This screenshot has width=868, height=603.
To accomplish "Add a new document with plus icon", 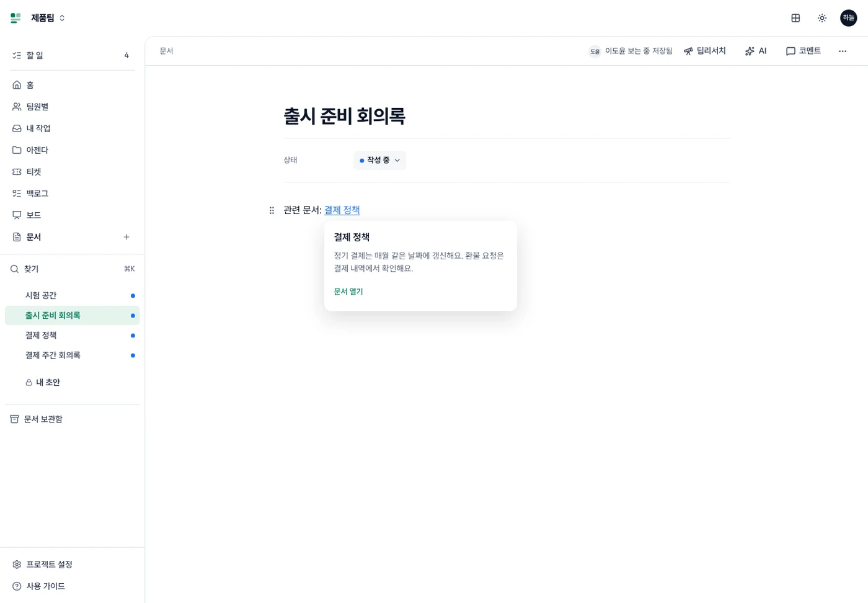I will (126, 237).
